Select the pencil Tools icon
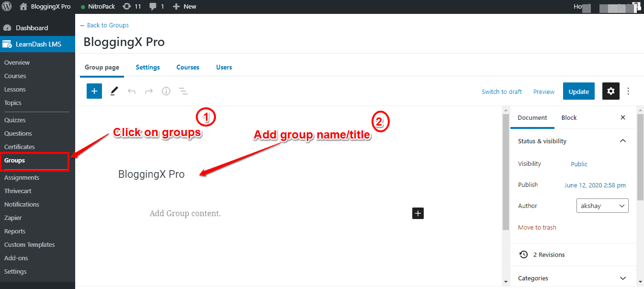The image size is (644, 289). pos(114,91)
